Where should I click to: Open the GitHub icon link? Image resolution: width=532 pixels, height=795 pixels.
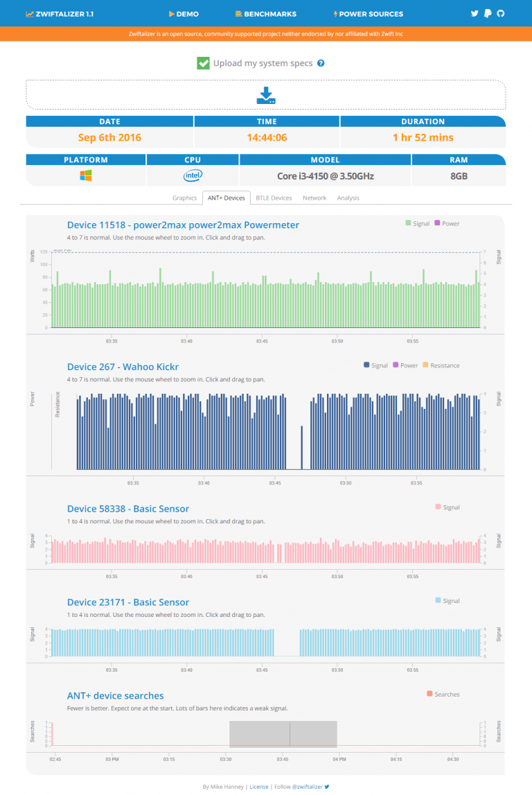pos(501,13)
